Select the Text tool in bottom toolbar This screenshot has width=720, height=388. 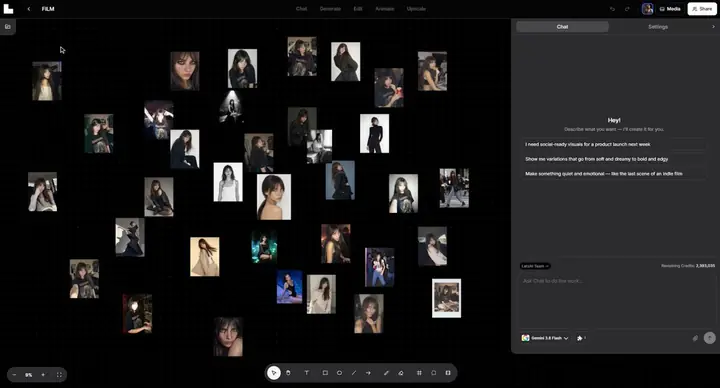(x=307, y=373)
